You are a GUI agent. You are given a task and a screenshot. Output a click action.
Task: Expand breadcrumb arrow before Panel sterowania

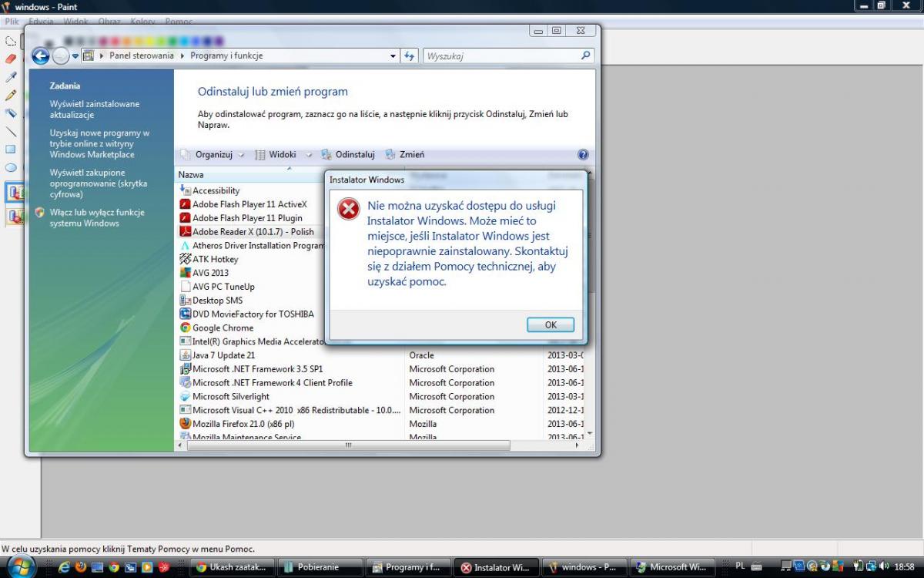[102, 55]
